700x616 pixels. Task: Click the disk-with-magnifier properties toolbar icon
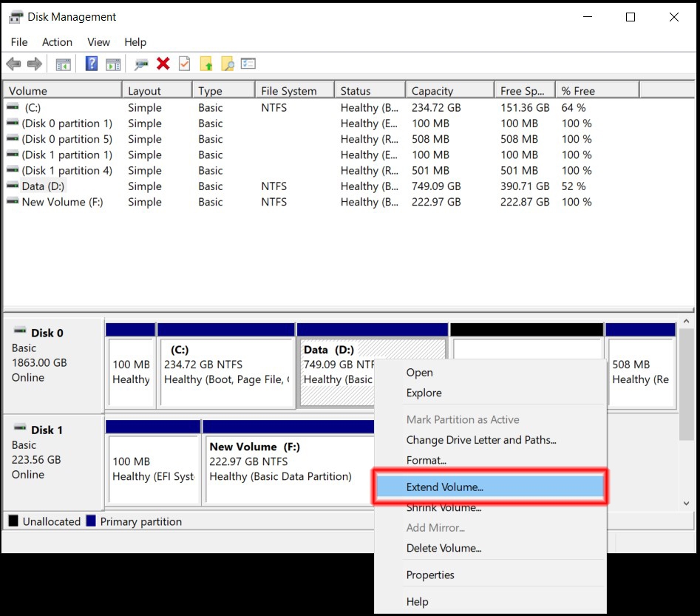[140, 64]
